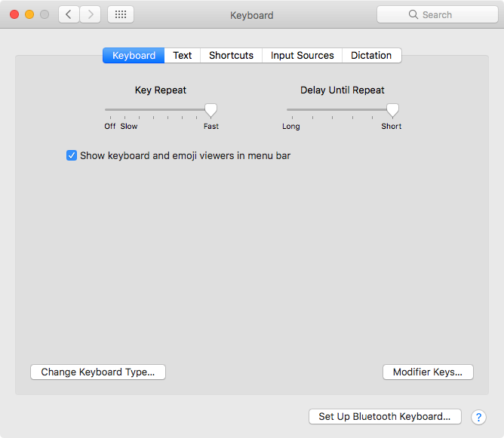Open the Dictation tab

click(371, 55)
